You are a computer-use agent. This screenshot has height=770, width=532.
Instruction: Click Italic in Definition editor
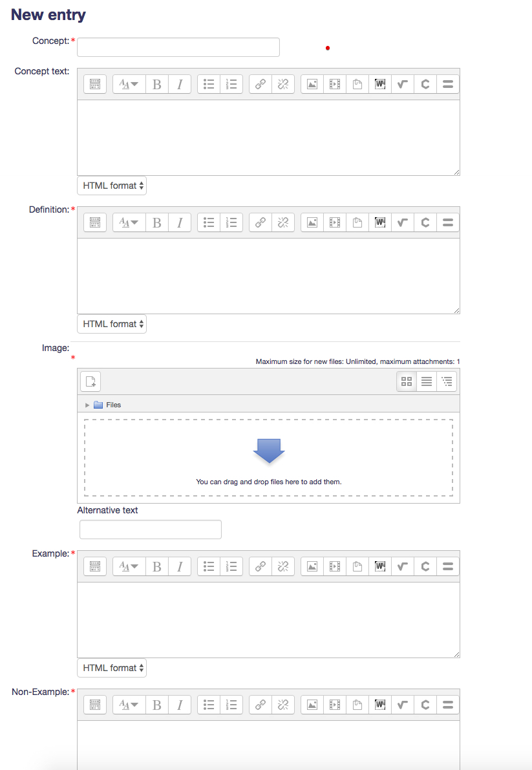coord(180,222)
